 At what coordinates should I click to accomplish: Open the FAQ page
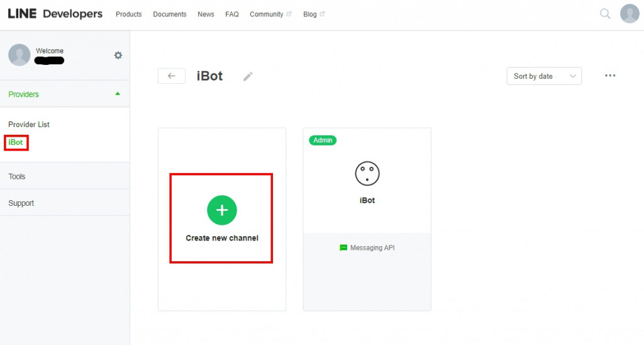231,14
